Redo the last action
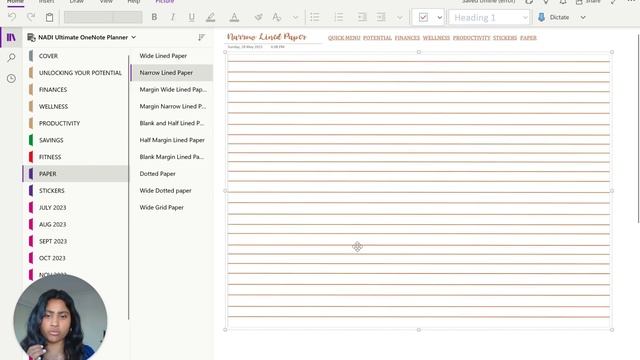The width and height of the screenshot is (640, 360). tap(31, 17)
